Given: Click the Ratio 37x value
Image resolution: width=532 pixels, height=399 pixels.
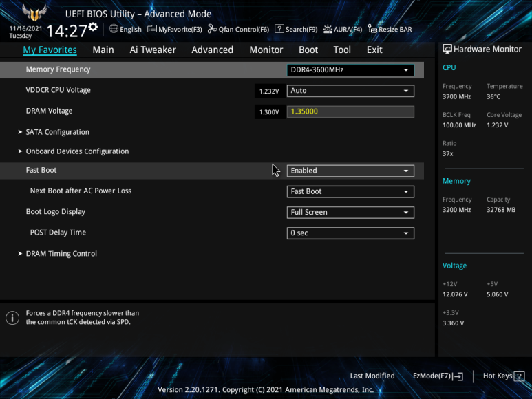Looking at the screenshot, I should click(447, 154).
